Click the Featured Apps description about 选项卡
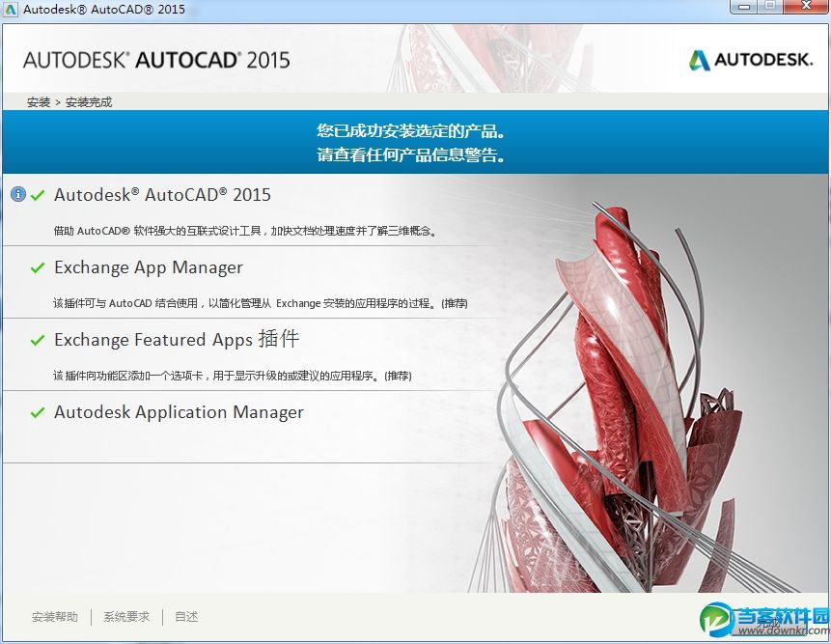 (x=233, y=376)
